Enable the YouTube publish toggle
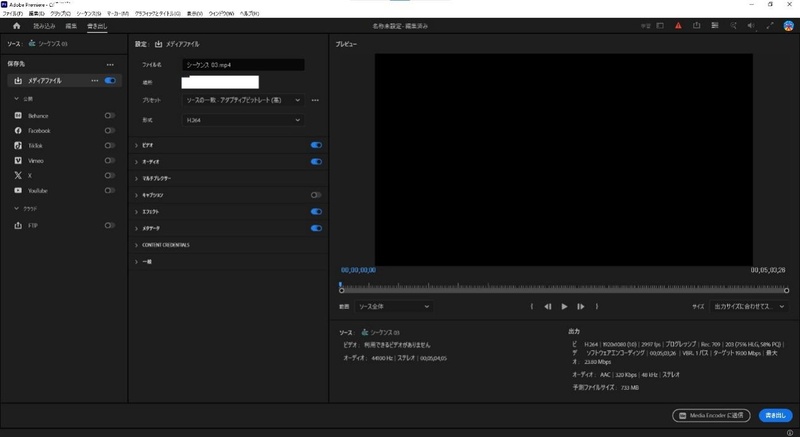The image size is (800, 437). 110,190
